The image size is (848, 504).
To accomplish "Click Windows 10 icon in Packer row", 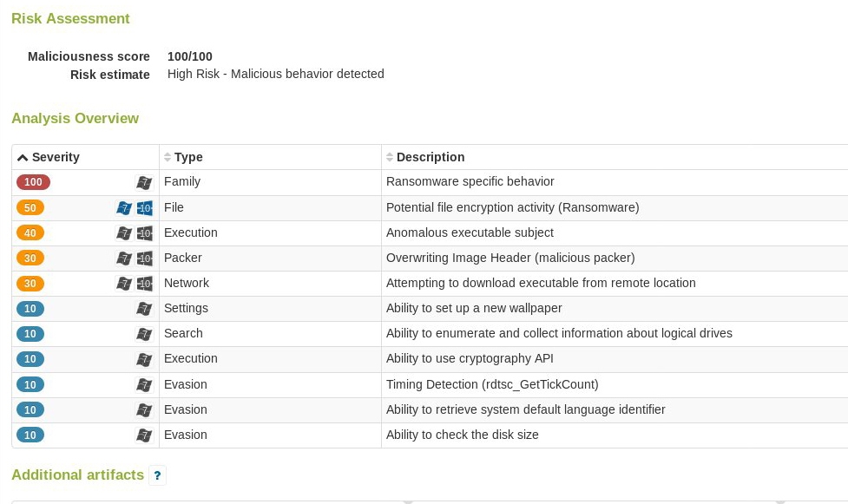I will pyautogui.click(x=144, y=259).
